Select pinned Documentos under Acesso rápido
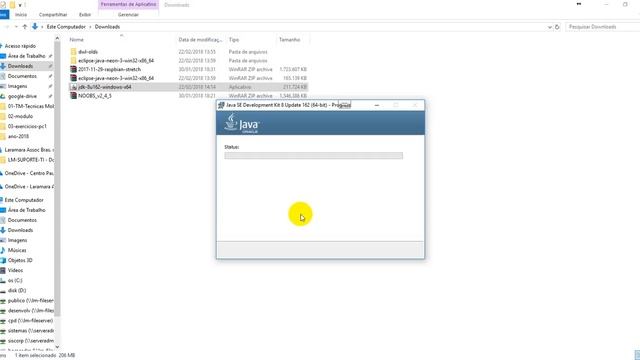 (22, 76)
